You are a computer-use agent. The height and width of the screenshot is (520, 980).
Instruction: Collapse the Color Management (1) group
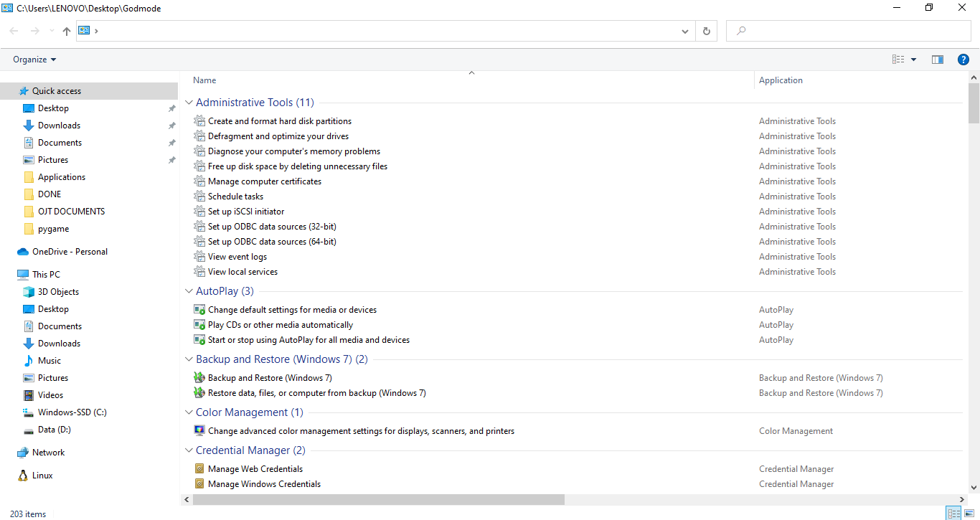pos(189,412)
